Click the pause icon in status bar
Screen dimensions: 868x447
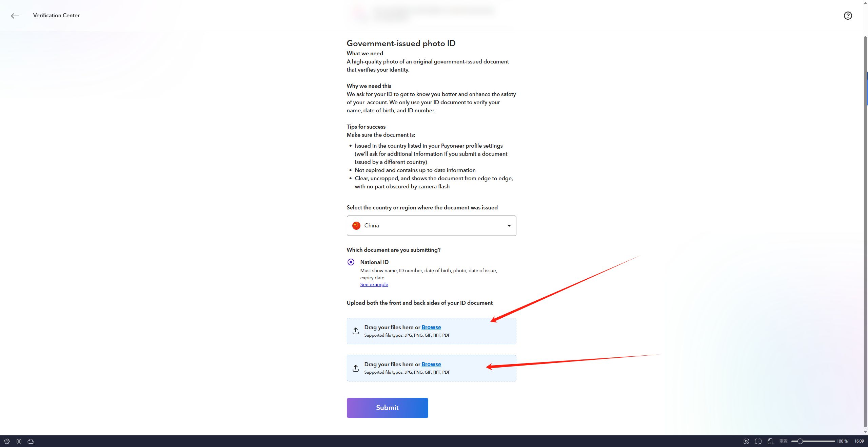click(x=19, y=441)
